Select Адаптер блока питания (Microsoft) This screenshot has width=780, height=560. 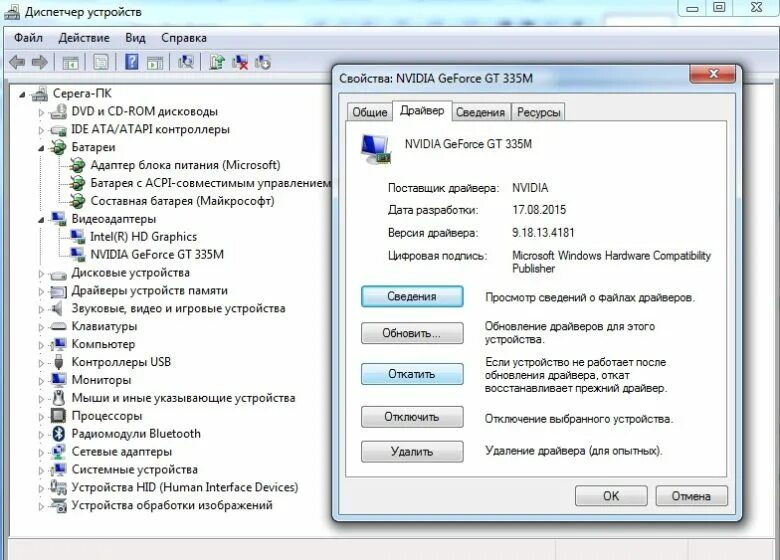click(185, 165)
